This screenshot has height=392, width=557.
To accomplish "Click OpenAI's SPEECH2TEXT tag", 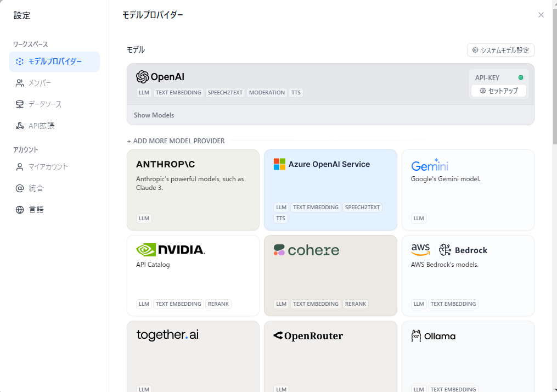I will [x=225, y=92].
